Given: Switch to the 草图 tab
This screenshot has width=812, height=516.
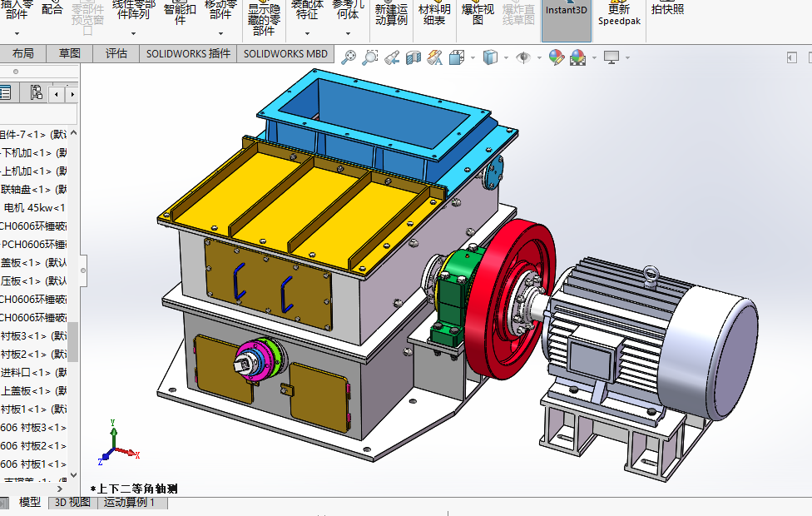Looking at the screenshot, I should (69, 53).
